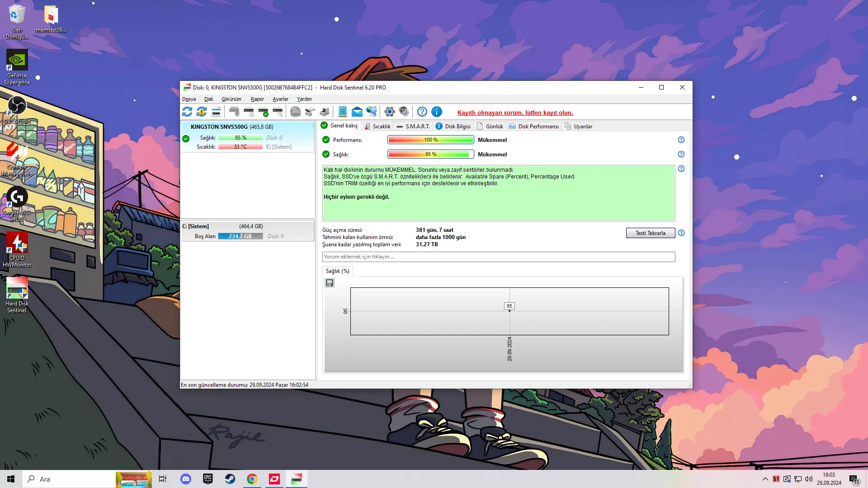The width and height of the screenshot is (868, 488).
Task: Select the Sağlık (%) graph tab
Action: click(x=337, y=271)
